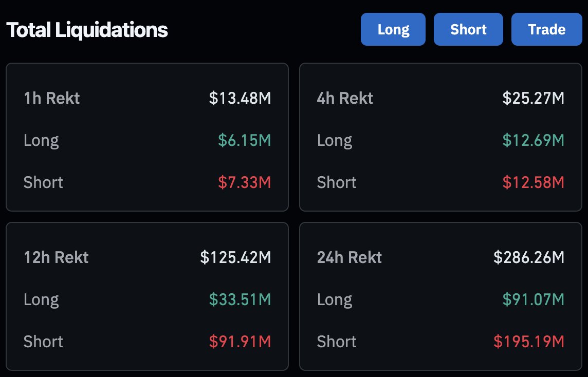Click the 24h Rekt label
Screen dimensions: 588x377
click(350, 257)
